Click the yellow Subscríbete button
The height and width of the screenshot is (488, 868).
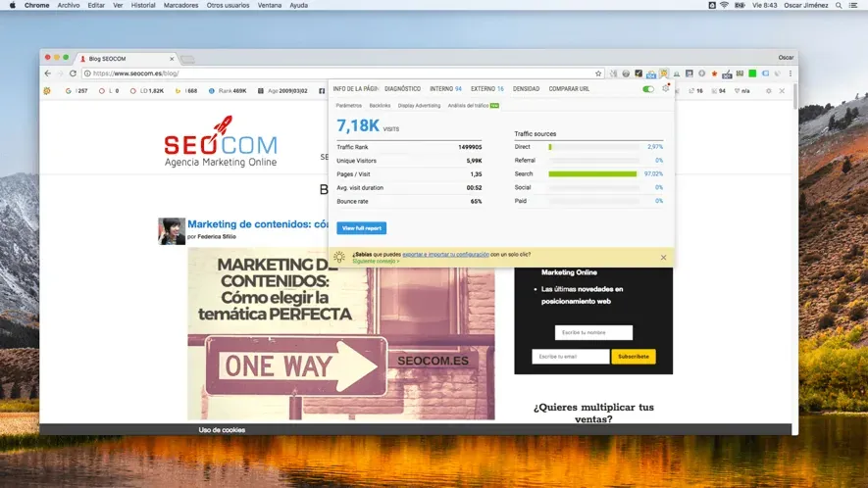pyautogui.click(x=634, y=357)
